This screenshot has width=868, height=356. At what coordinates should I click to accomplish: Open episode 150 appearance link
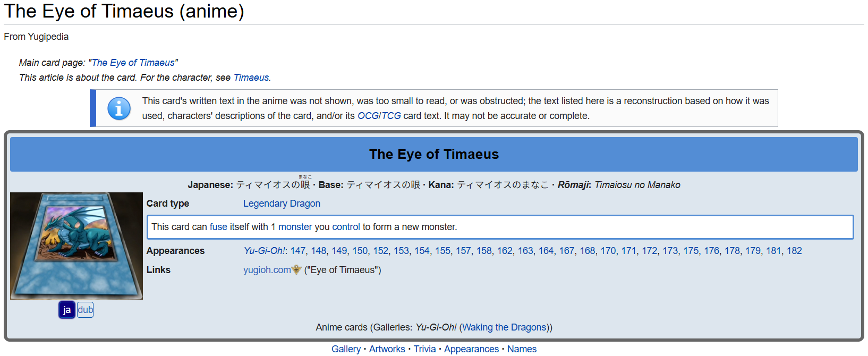pos(360,251)
